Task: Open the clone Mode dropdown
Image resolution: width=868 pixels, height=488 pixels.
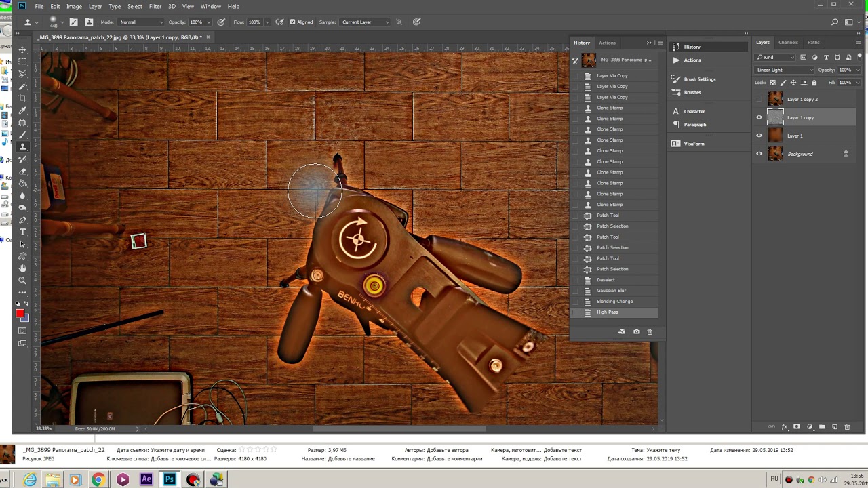Action: click(x=141, y=22)
